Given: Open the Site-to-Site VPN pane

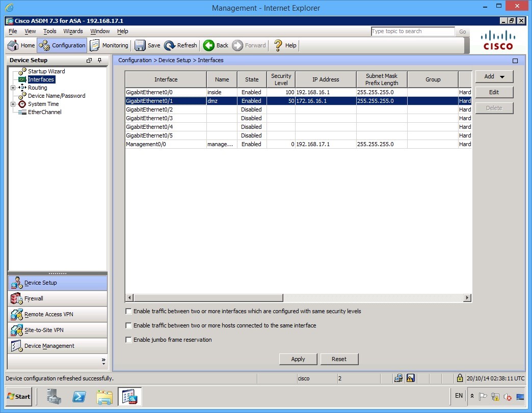Looking at the screenshot, I should coord(43,330).
